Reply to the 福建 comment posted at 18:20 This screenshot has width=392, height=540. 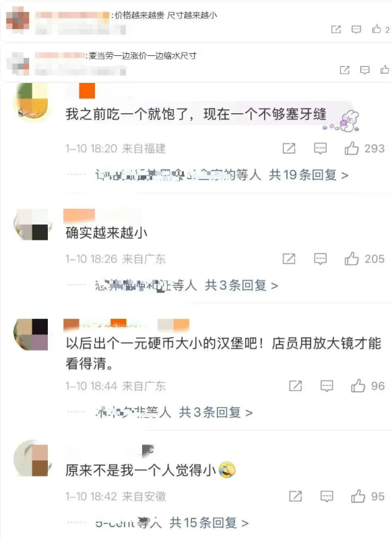(321, 148)
